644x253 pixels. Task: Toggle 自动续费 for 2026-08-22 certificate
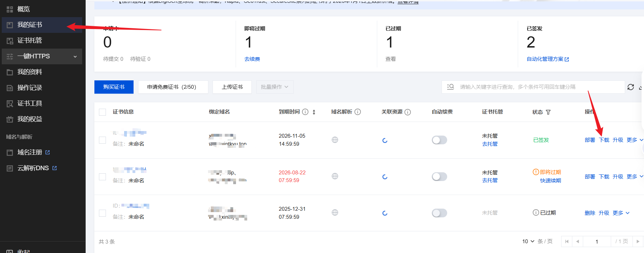click(x=439, y=176)
